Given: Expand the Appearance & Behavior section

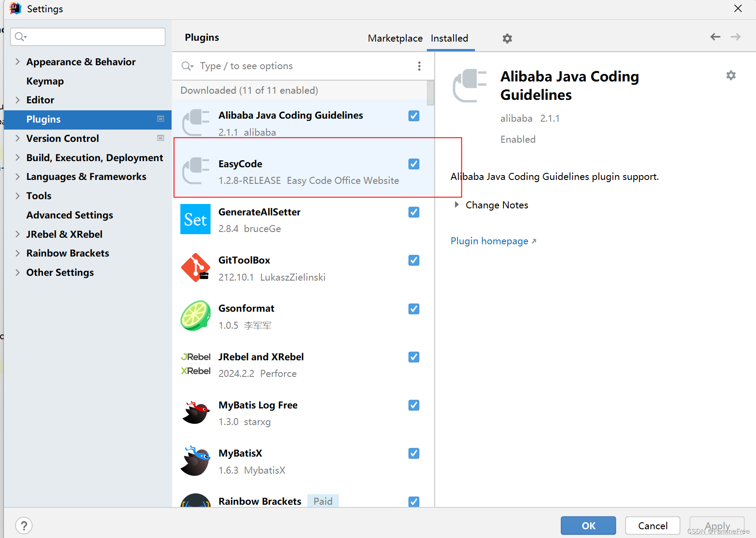Looking at the screenshot, I should click(17, 62).
